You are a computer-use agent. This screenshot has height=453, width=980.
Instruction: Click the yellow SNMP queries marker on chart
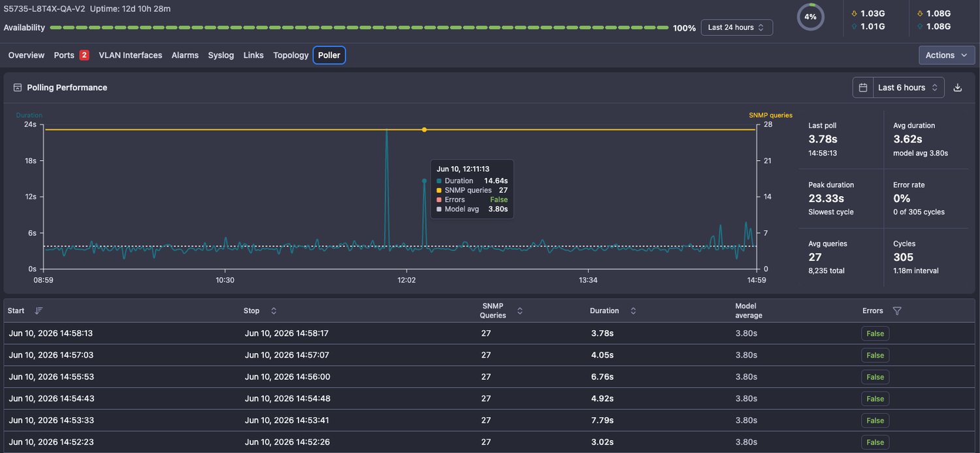(424, 129)
